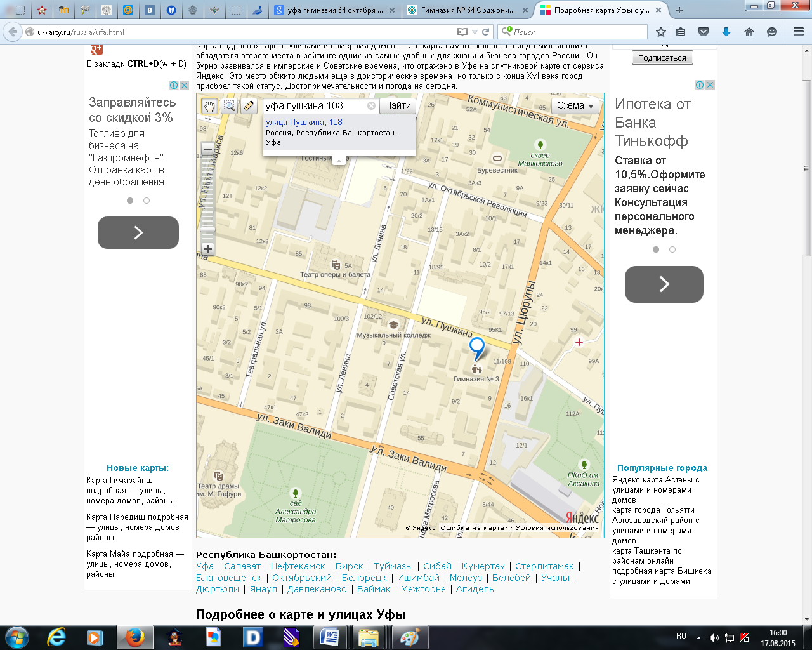Image resolution: width=812 pixels, height=650 pixels.
Task: Open Microsoft Word from taskbar
Action: (x=329, y=637)
